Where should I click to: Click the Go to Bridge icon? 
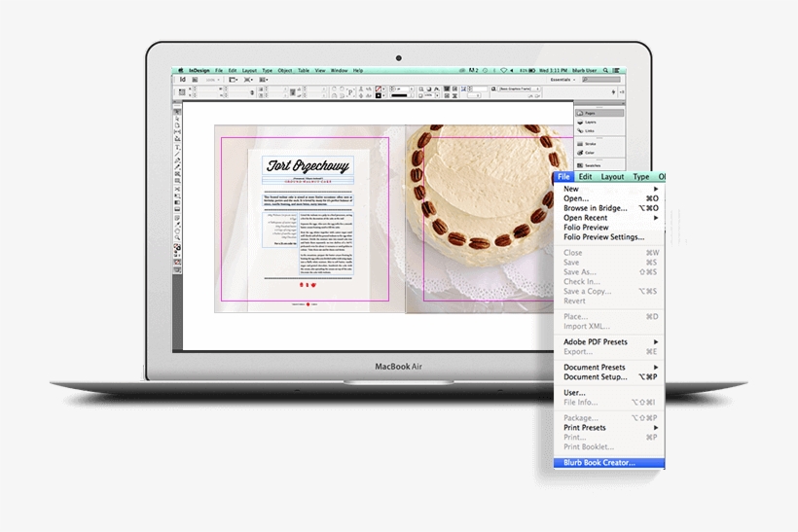point(195,80)
